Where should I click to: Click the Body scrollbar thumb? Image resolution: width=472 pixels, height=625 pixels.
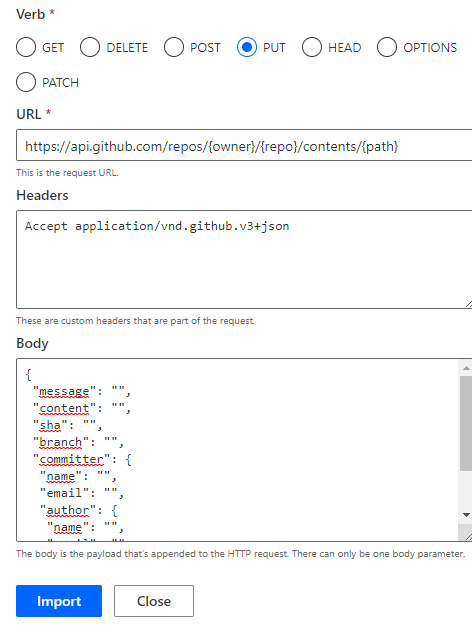(x=466, y=423)
